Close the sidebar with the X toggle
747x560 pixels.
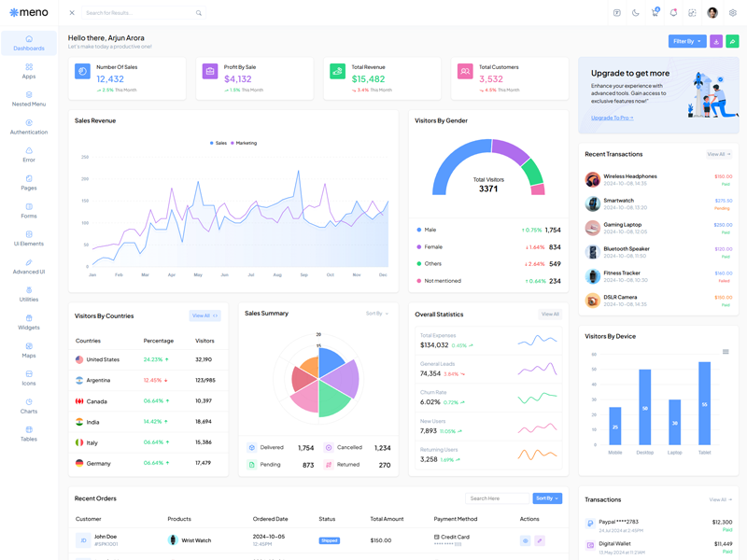(72, 13)
